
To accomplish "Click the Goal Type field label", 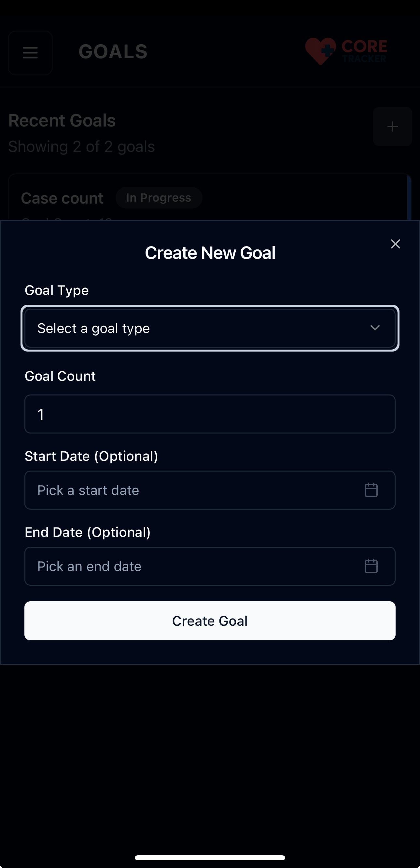I will pyautogui.click(x=57, y=290).
